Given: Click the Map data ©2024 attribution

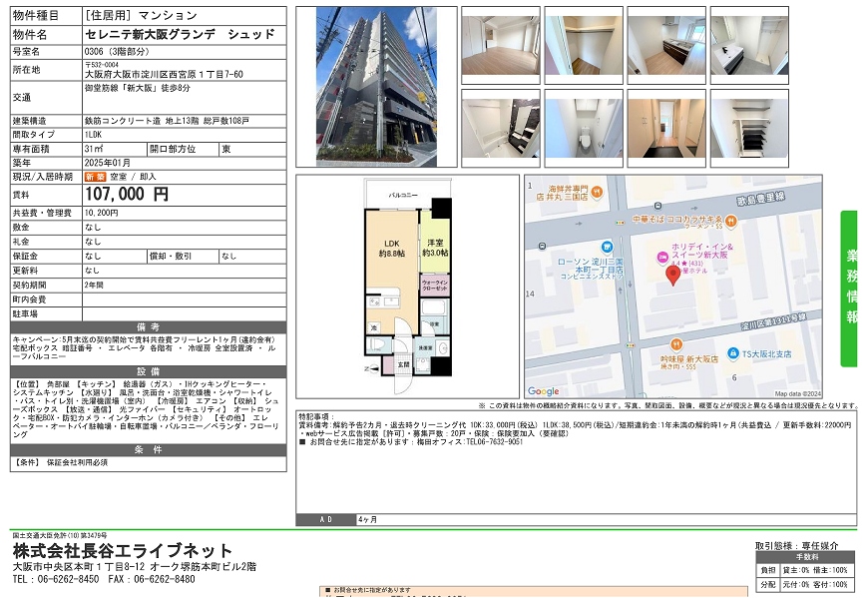Looking at the screenshot, I should [x=797, y=393].
